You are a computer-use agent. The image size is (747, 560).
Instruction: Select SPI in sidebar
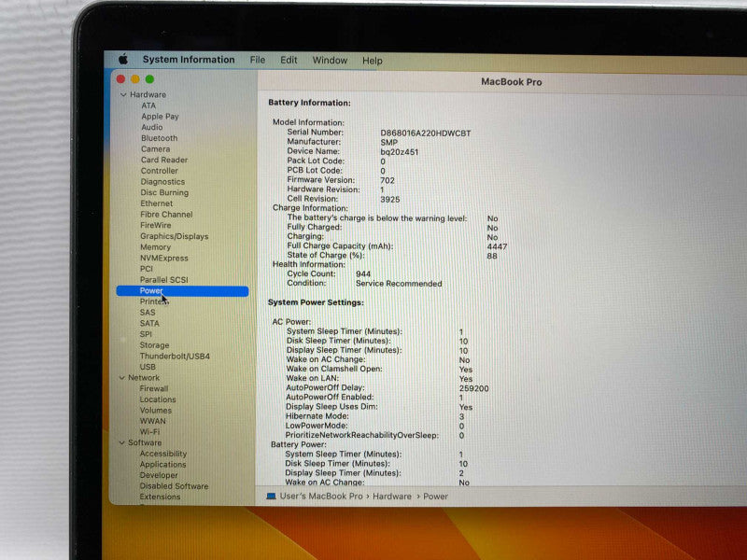click(146, 334)
